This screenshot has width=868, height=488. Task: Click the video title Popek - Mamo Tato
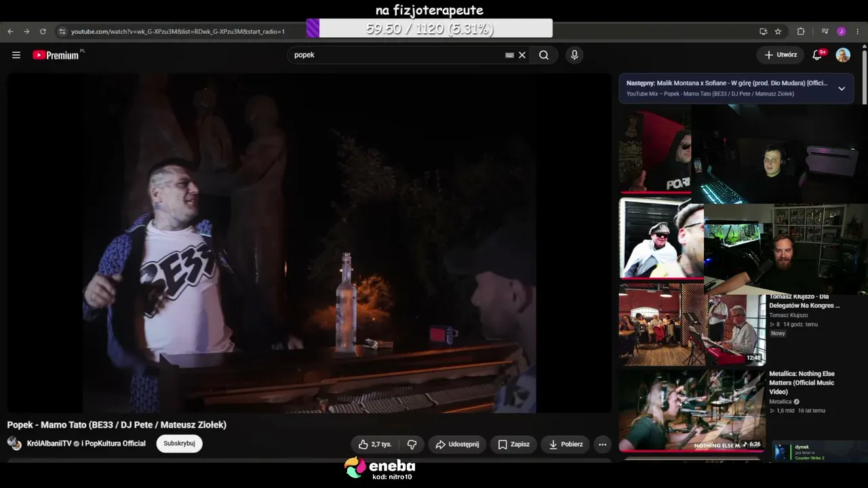117,425
